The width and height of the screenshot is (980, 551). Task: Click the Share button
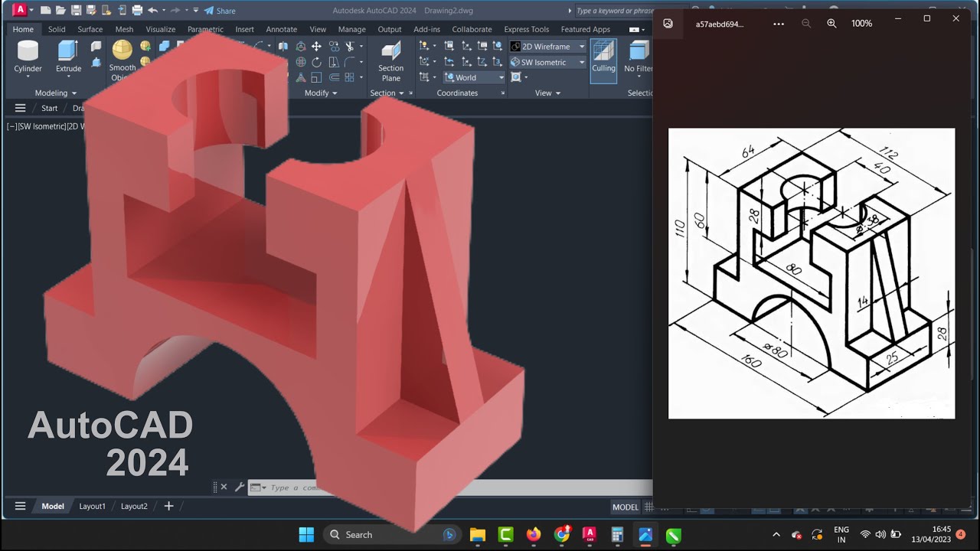coord(220,11)
